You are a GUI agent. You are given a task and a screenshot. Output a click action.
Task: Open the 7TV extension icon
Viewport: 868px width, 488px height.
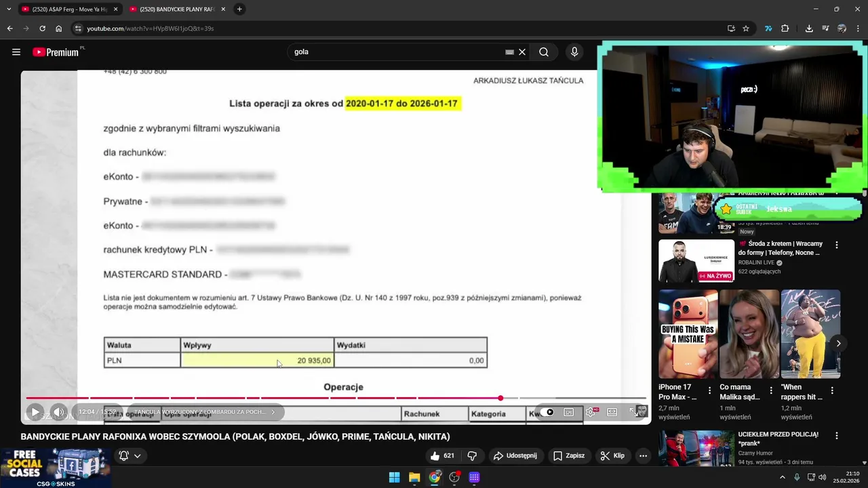pyautogui.click(x=768, y=28)
